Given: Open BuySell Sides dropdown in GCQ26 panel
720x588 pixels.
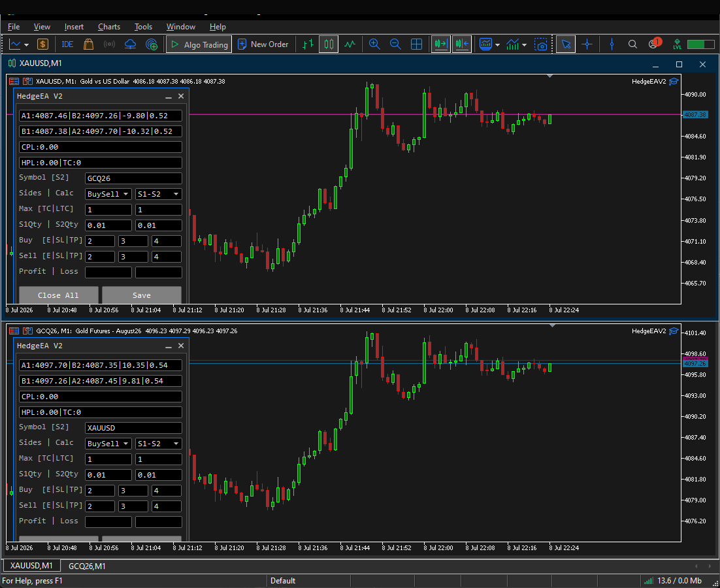Looking at the screenshot, I should [x=108, y=444].
